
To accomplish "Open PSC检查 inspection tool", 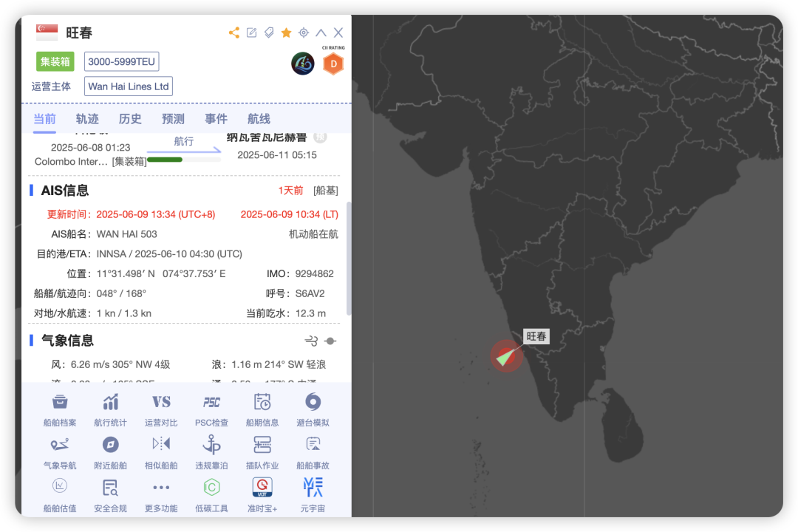I will [x=212, y=410].
